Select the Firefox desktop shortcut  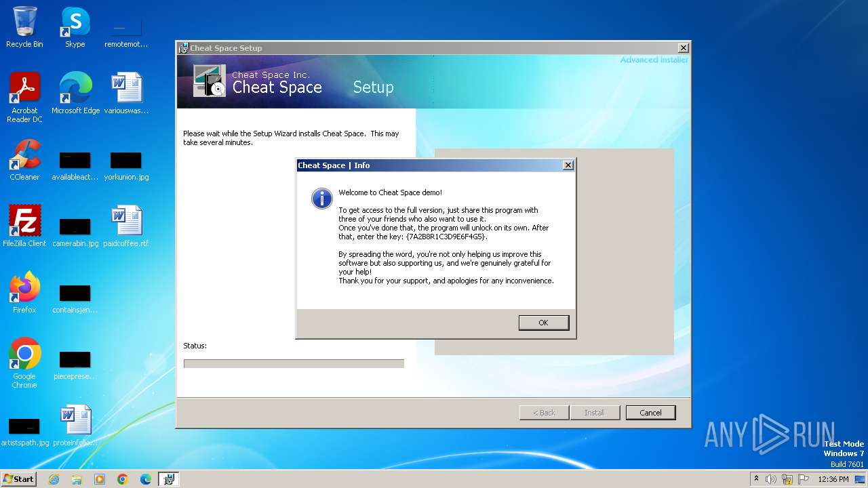point(24,293)
